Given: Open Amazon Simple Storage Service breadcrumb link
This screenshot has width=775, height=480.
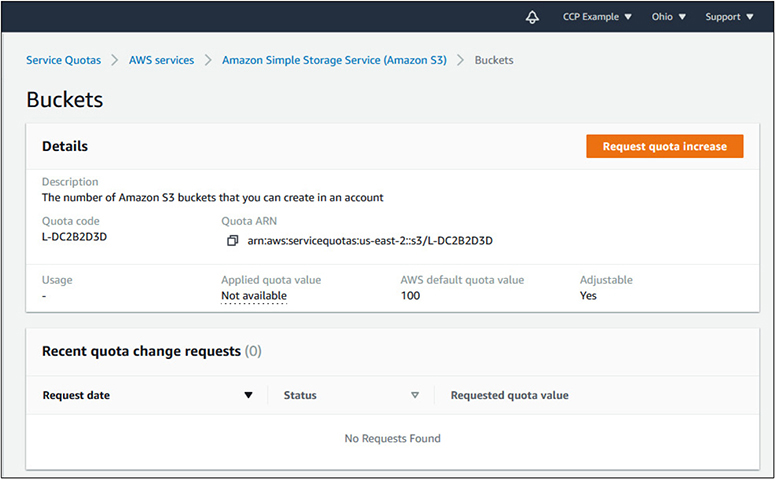Looking at the screenshot, I should [x=334, y=60].
